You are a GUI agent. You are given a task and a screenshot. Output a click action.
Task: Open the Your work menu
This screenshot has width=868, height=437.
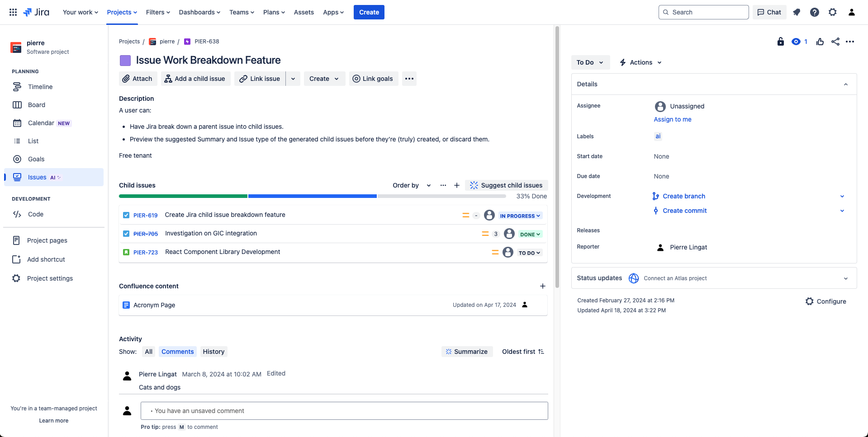pos(81,12)
